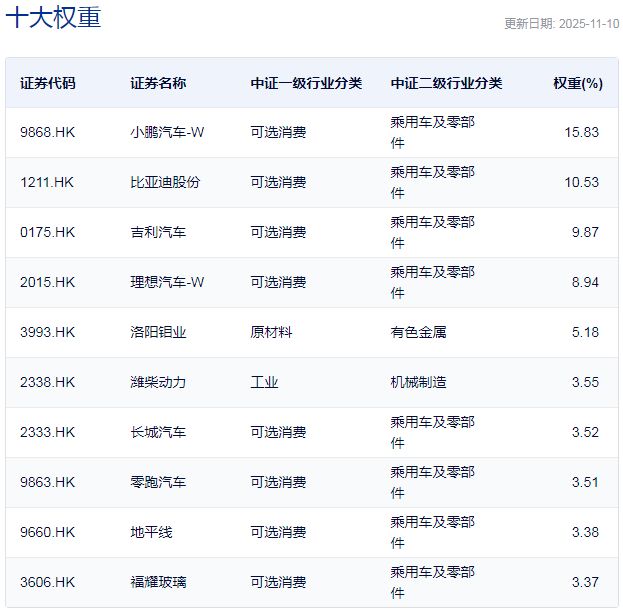623x615 pixels.
Task: Click weight value 15.83
Action: pyautogui.click(x=582, y=132)
